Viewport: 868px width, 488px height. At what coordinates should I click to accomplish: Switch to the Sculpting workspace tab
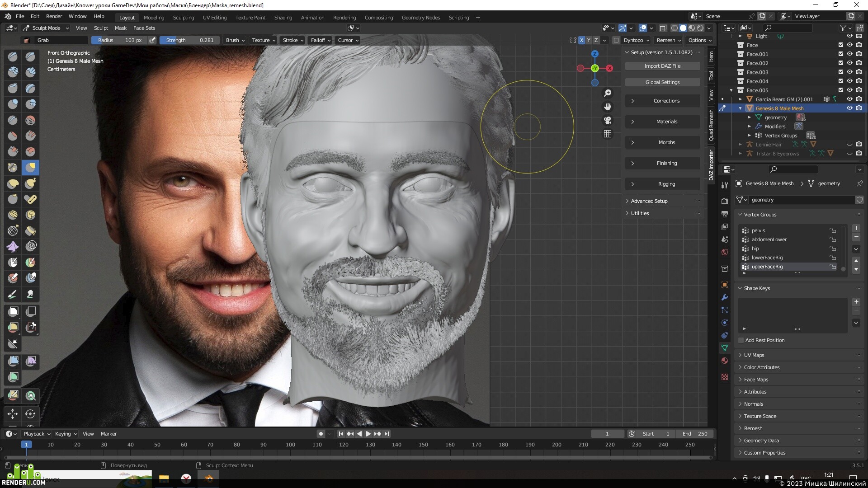point(183,18)
